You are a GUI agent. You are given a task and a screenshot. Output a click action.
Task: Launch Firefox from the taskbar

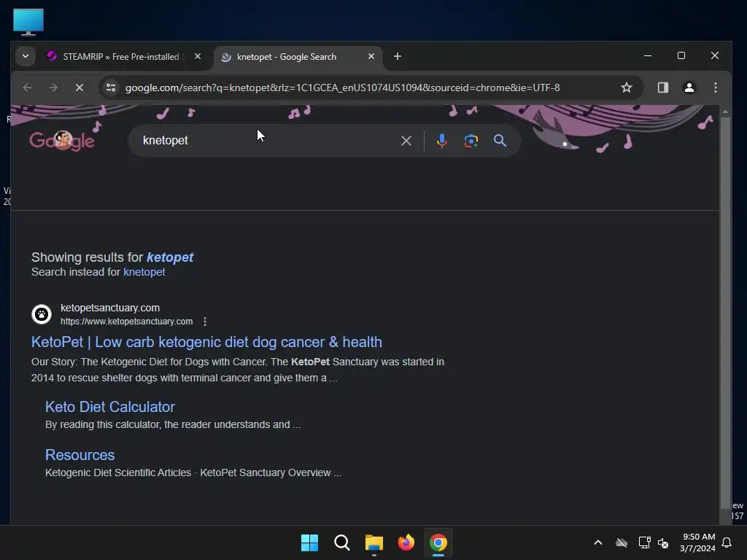coord(406,542)
